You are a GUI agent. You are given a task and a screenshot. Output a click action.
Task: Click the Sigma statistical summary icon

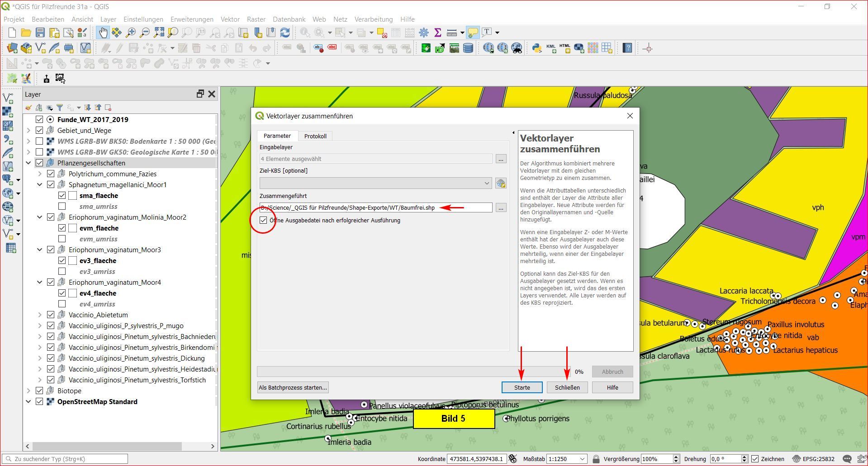click(437, 33)
